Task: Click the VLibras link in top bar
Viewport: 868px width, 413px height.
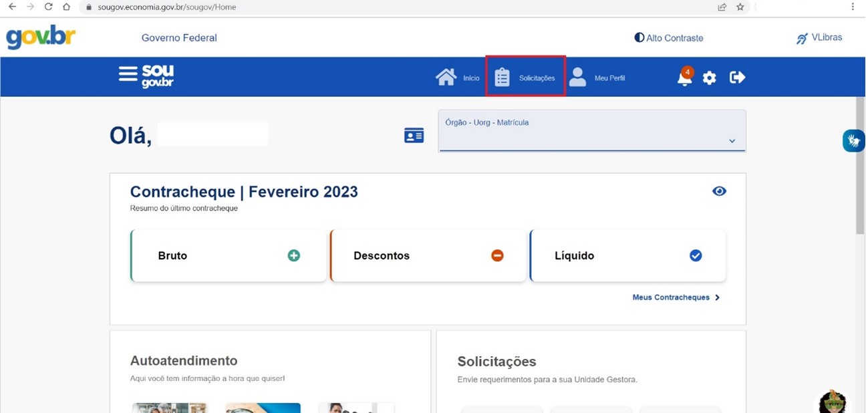Action: tap(819, 38)
